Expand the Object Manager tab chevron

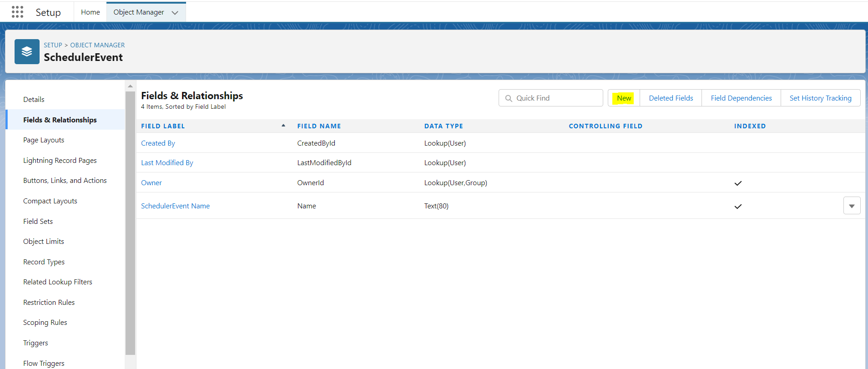[175, 13]
